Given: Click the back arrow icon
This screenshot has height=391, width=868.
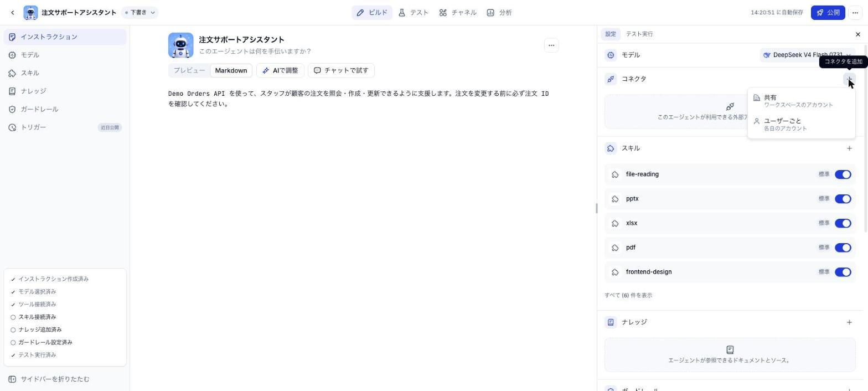Looking at the screenshot, I should click(x=13, y=12).
